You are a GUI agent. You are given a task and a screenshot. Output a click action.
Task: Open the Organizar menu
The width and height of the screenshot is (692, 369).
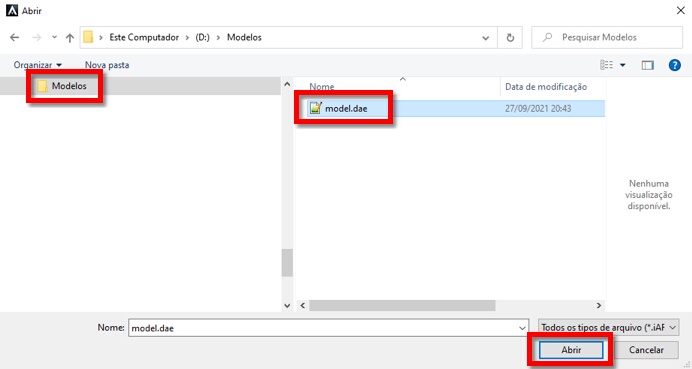coord(38,65)
